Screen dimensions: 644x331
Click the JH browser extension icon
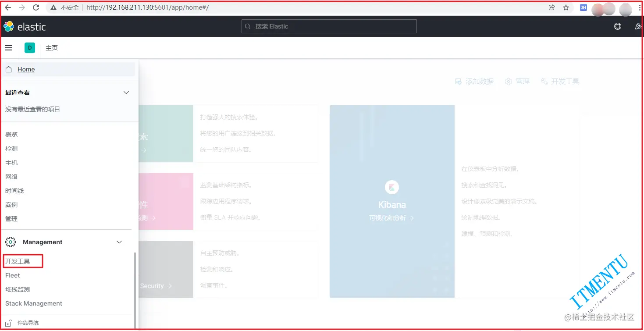[584, 7]
